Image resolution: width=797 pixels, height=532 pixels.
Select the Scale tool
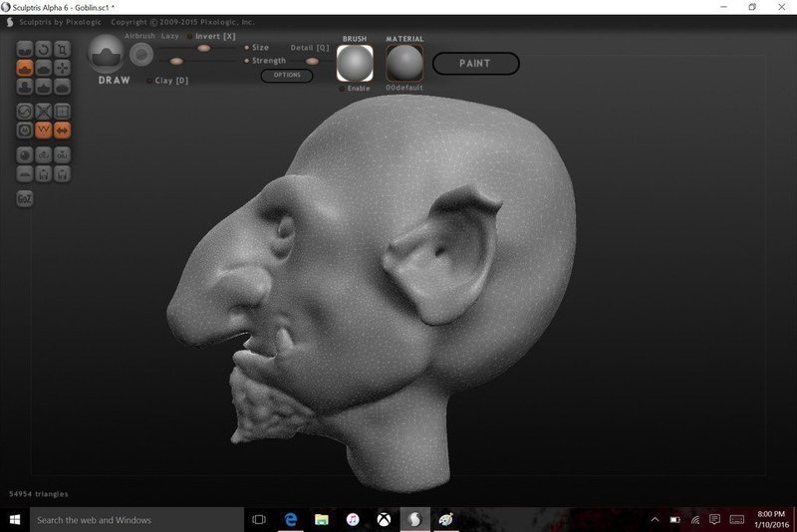click(62, 49)
